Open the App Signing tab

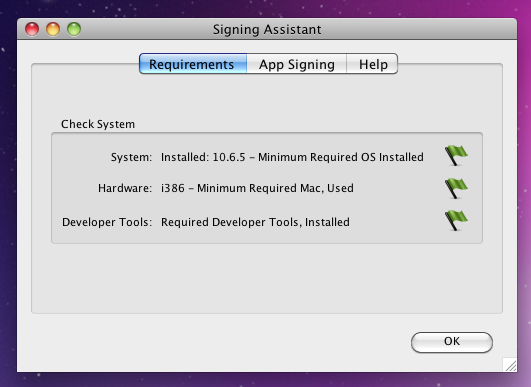(297, 64)
